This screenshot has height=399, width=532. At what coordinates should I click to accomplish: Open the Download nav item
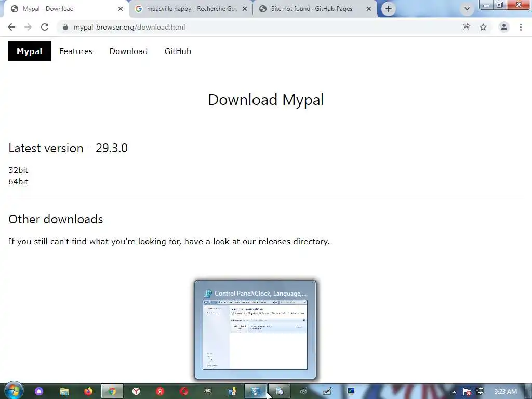(129, 51)
